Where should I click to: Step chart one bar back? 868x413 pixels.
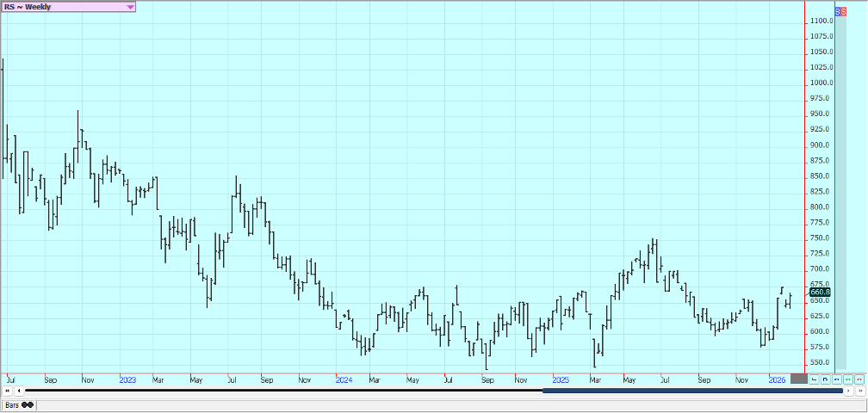[18, 391]
